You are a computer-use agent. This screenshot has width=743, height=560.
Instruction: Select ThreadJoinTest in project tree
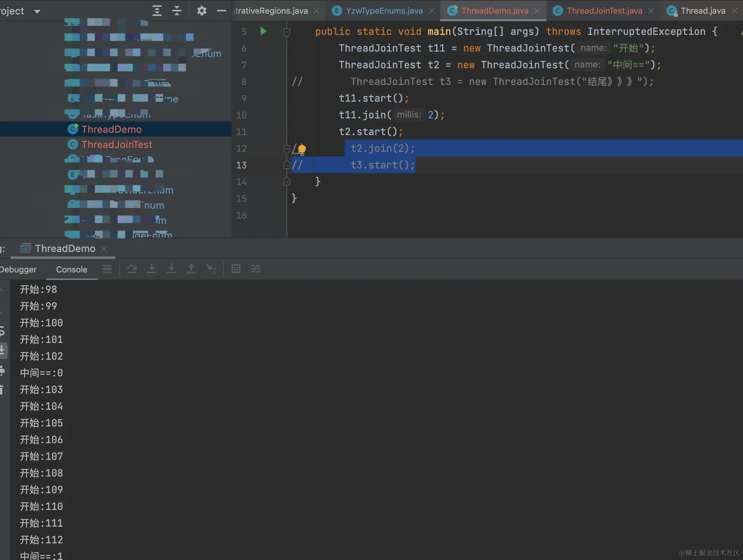[x=116, y=145]
